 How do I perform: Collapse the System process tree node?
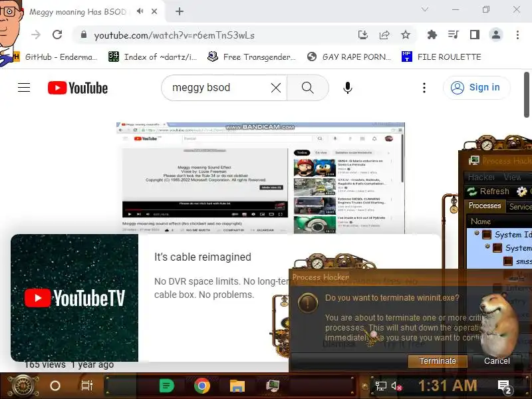[x=487, y=246]
